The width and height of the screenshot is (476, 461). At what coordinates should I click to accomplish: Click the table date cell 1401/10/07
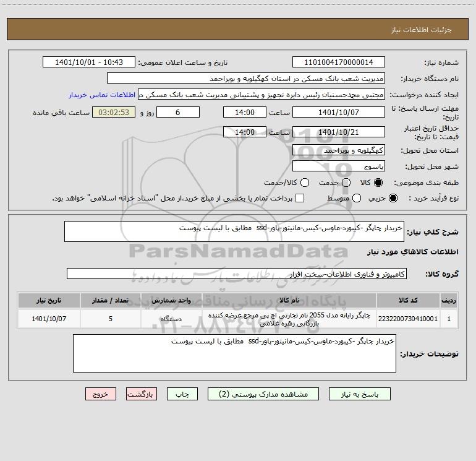pos(49,319)
